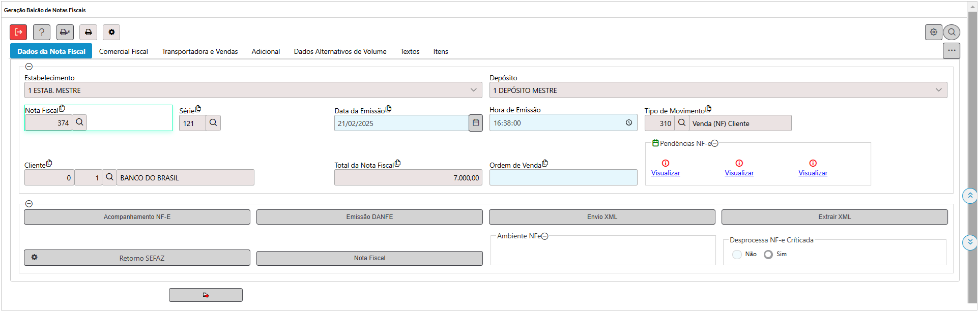Collapse the Ambiente NFe section
This screenshot has height=312, width=980.
pyautogui.click(x=545, y=236)
